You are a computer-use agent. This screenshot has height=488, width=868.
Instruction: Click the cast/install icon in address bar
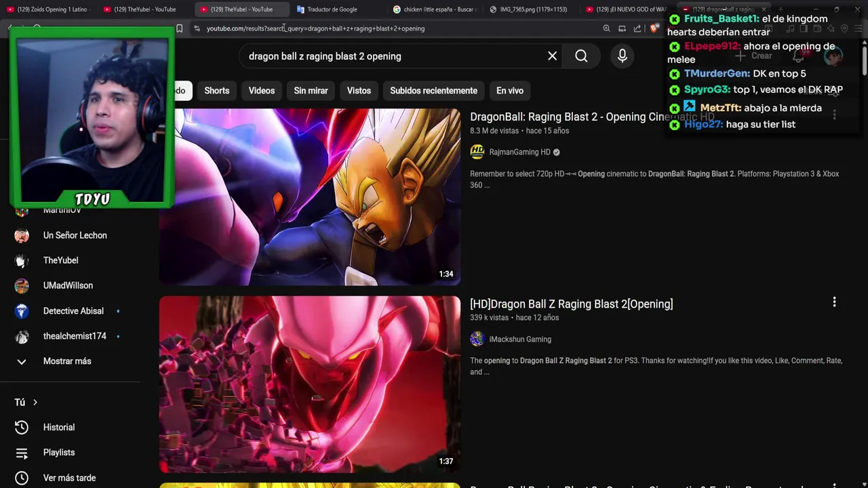coord(622,28)
